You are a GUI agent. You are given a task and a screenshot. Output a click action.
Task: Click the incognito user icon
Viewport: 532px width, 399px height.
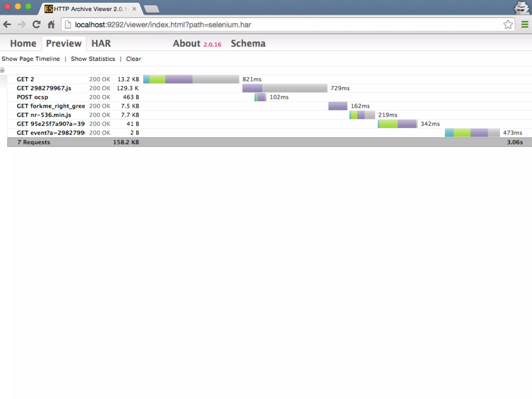pos(521,8)
